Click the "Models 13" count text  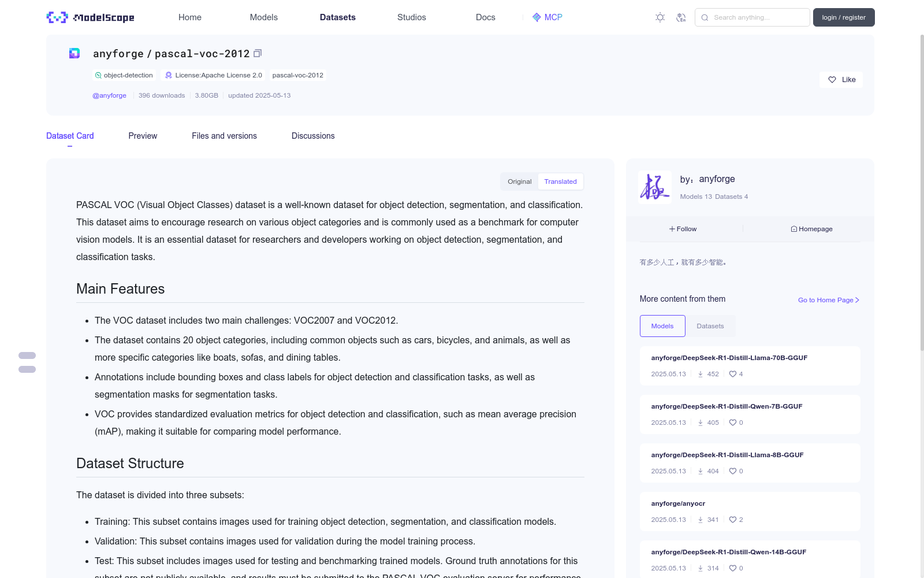(x=696, y=197)
